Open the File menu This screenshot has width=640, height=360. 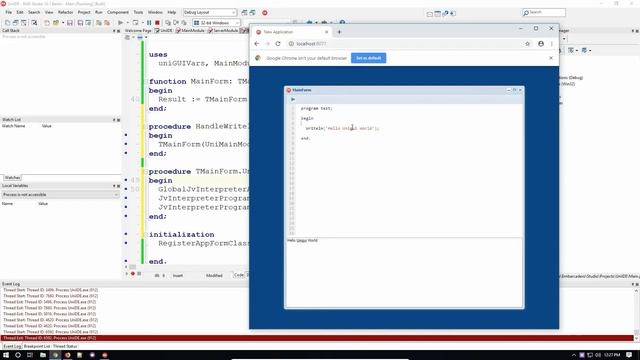pos(9,13)
